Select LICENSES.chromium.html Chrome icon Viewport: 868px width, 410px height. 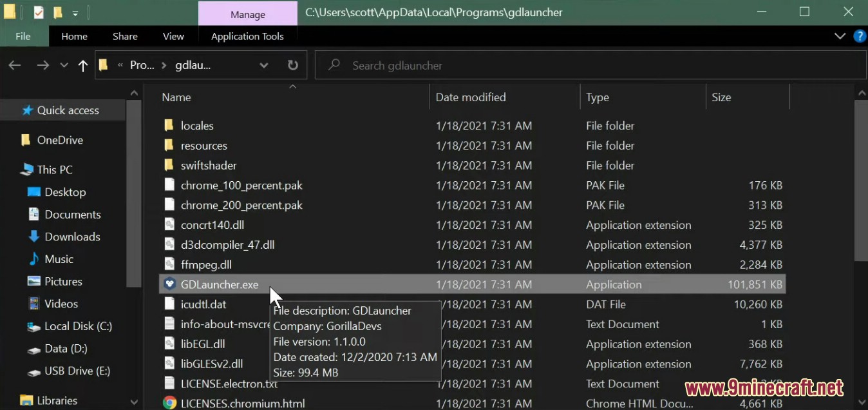(169, 404)
